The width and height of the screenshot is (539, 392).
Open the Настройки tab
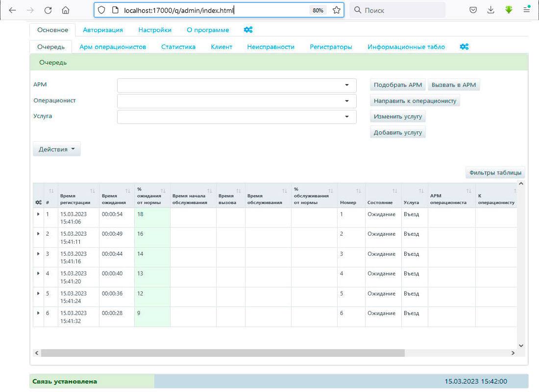155,30
